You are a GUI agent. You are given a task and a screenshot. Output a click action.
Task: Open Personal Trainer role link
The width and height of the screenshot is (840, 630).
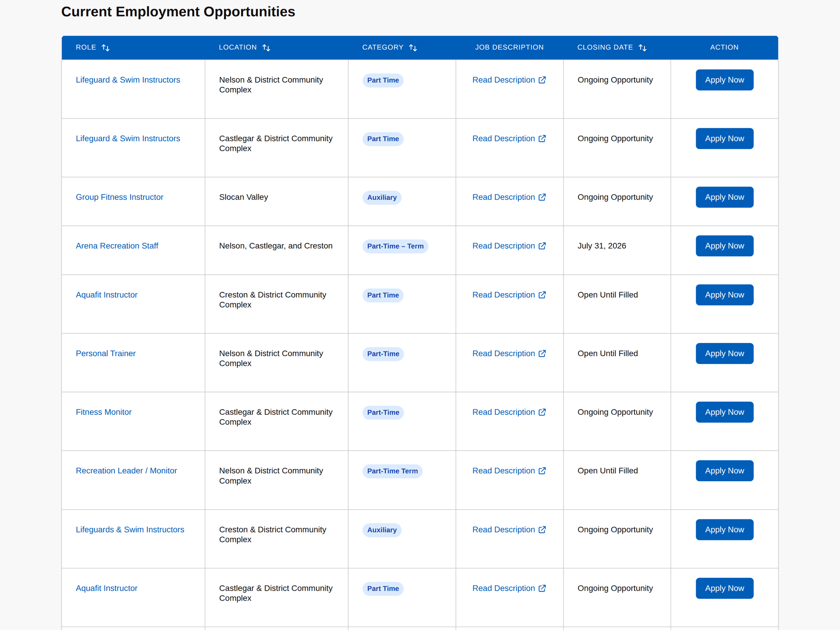[x=105, y=353]
